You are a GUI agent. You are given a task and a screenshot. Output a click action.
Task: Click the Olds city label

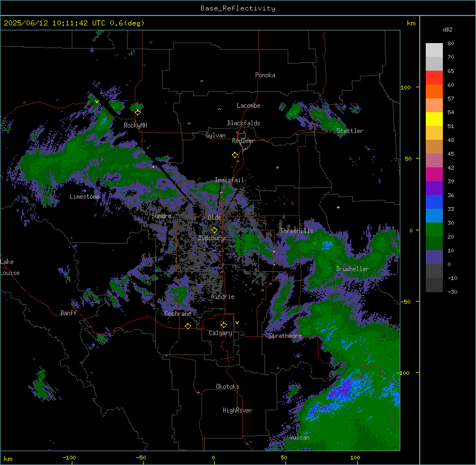(214, 218)
